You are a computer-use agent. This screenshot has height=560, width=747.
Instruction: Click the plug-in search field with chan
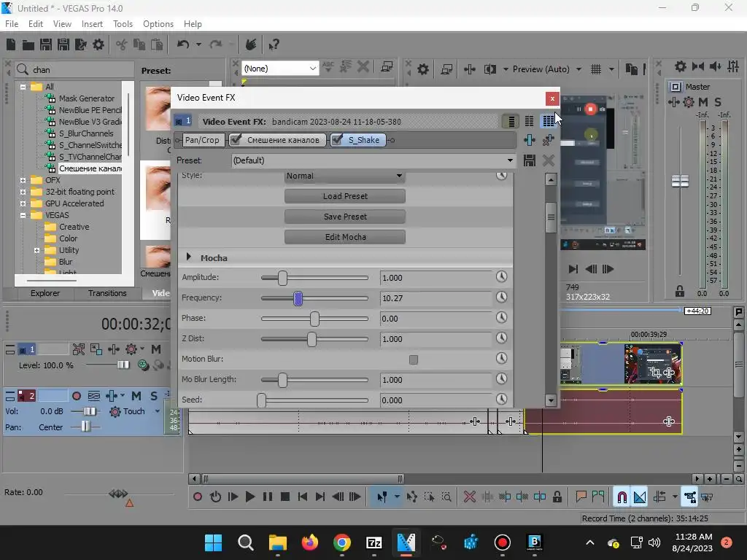(x=74, y=69)
